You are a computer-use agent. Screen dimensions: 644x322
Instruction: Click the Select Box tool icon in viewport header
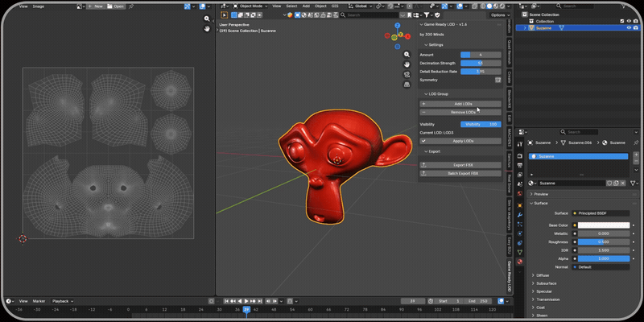(225, 14)
